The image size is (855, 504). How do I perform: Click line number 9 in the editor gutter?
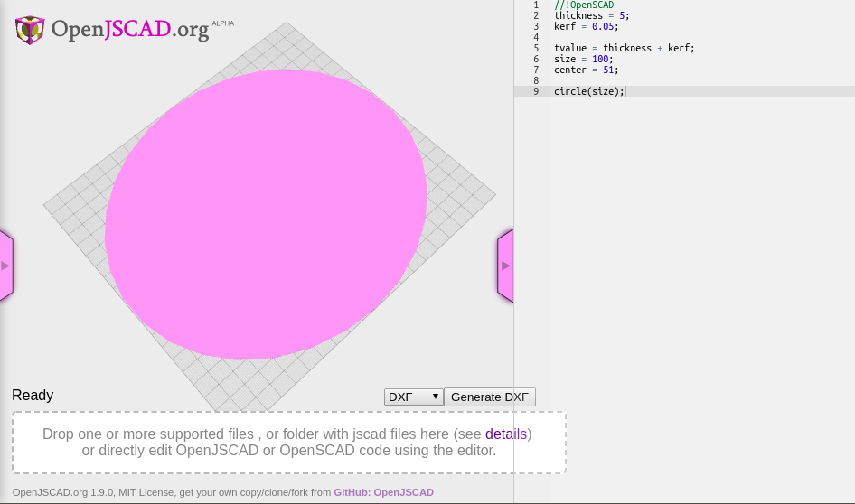coord(536,91)
